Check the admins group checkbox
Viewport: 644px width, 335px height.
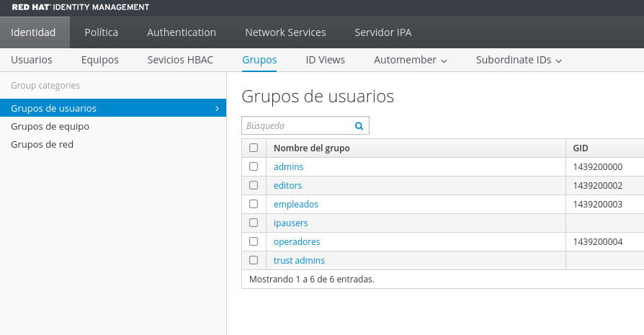(x=254, y=166)
